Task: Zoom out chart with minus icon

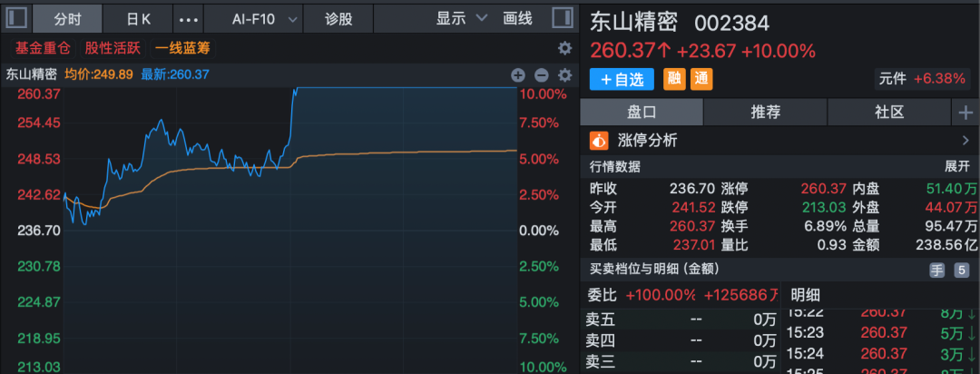Action: click(x=541, y=75)
